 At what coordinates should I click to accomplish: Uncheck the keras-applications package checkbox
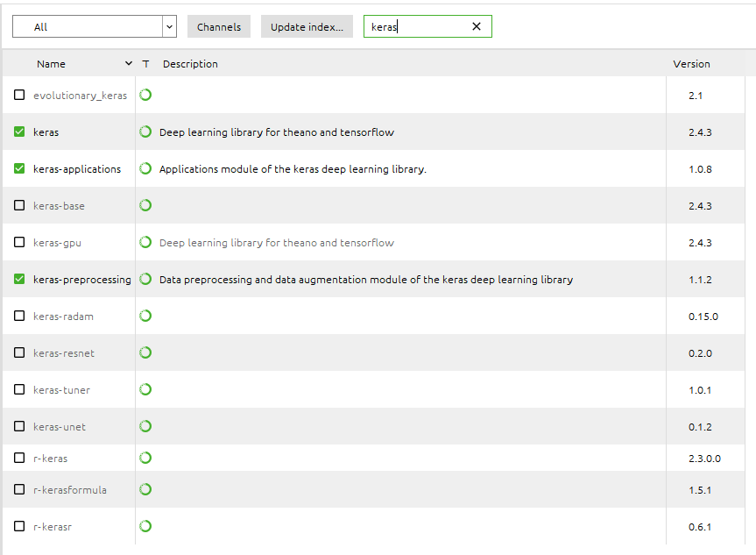[x=19, y=168]
